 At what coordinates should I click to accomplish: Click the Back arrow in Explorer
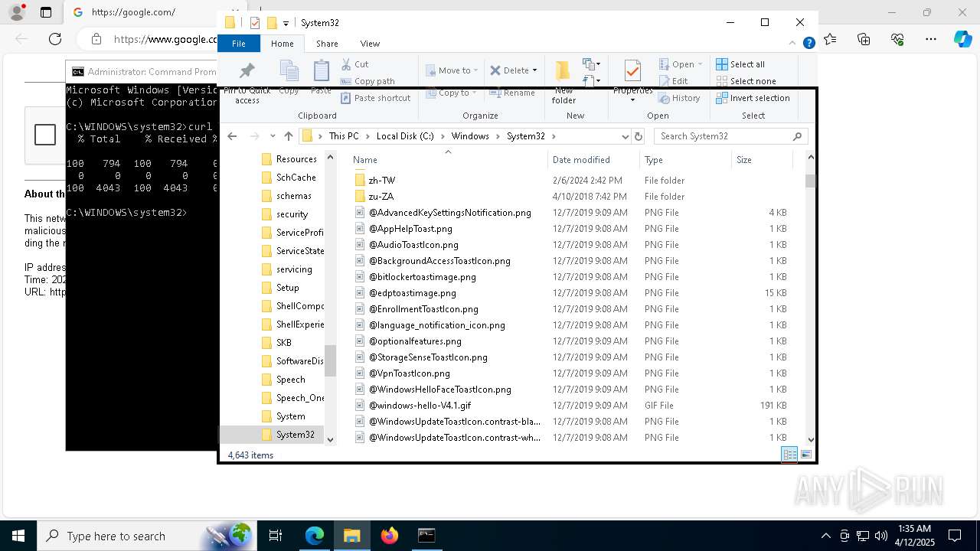pos(232,136)
